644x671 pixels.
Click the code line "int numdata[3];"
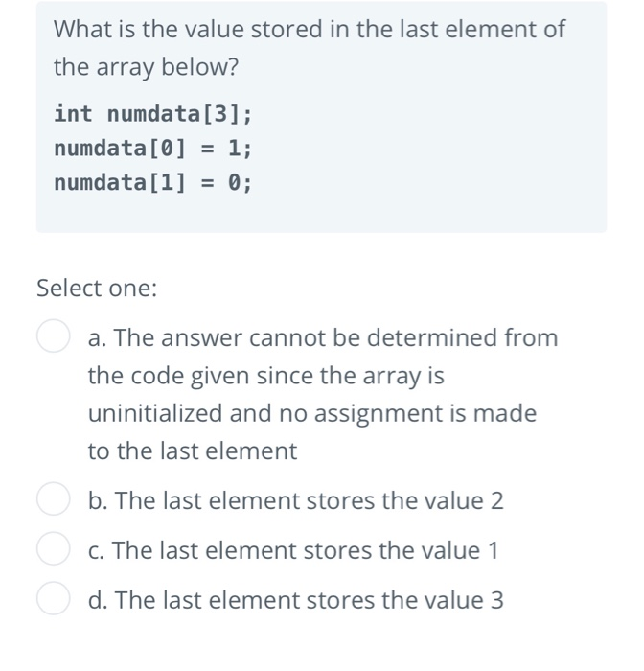click(153, 114)
